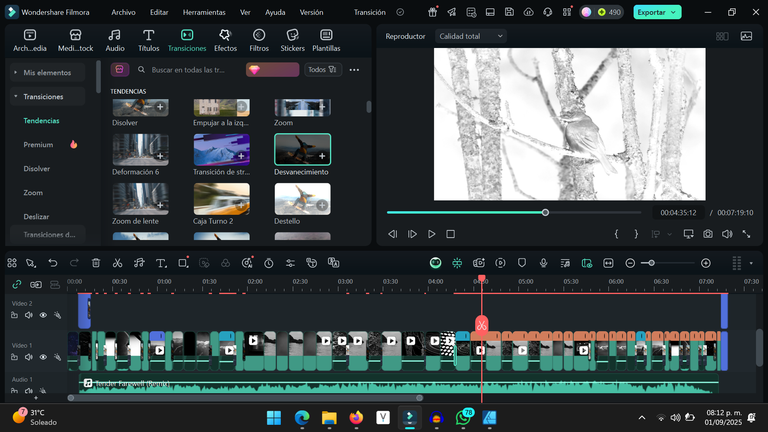Click the Exportar button
This screenshot has width=768, height=432.
click(657, 12)
